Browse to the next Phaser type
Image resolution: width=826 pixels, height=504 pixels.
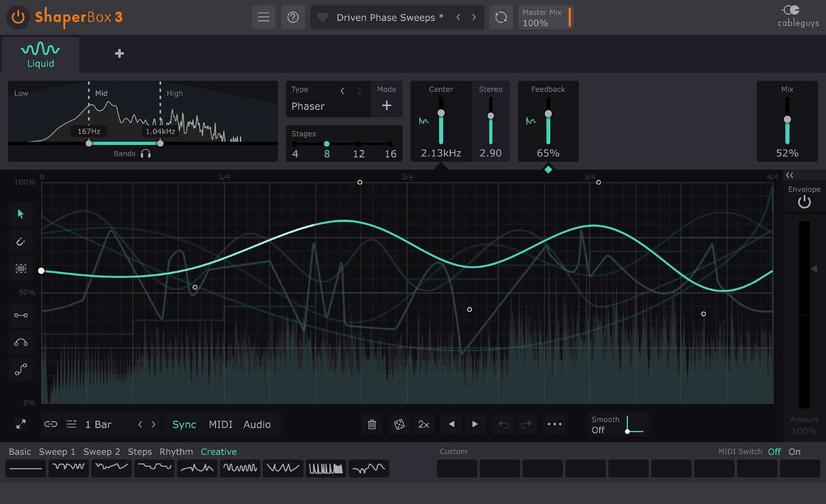360,91
